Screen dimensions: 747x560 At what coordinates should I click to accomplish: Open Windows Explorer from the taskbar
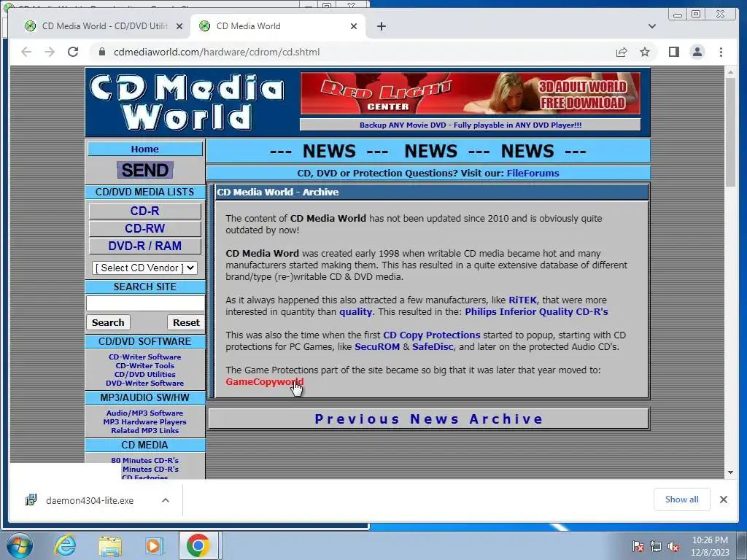pos(110,545)
